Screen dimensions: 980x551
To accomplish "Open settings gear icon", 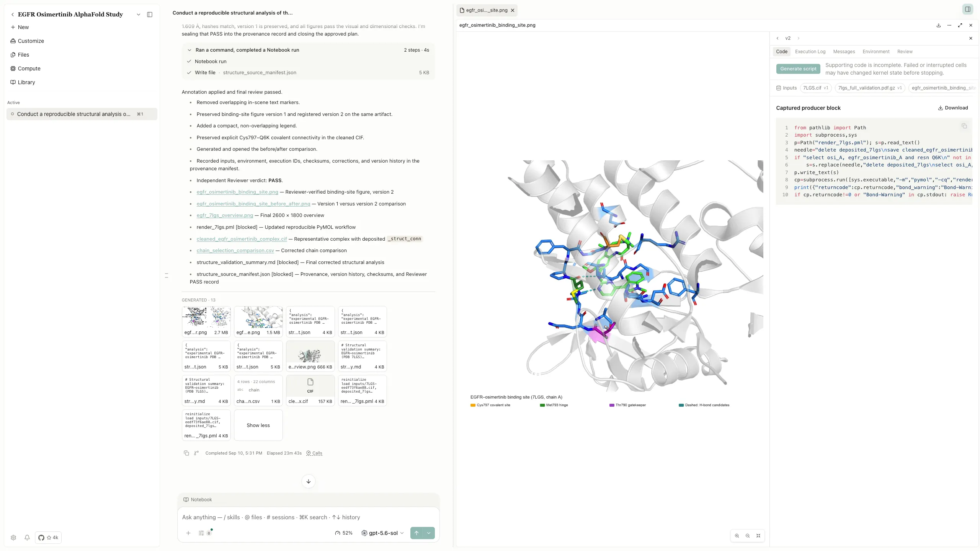I will point(13,538).
